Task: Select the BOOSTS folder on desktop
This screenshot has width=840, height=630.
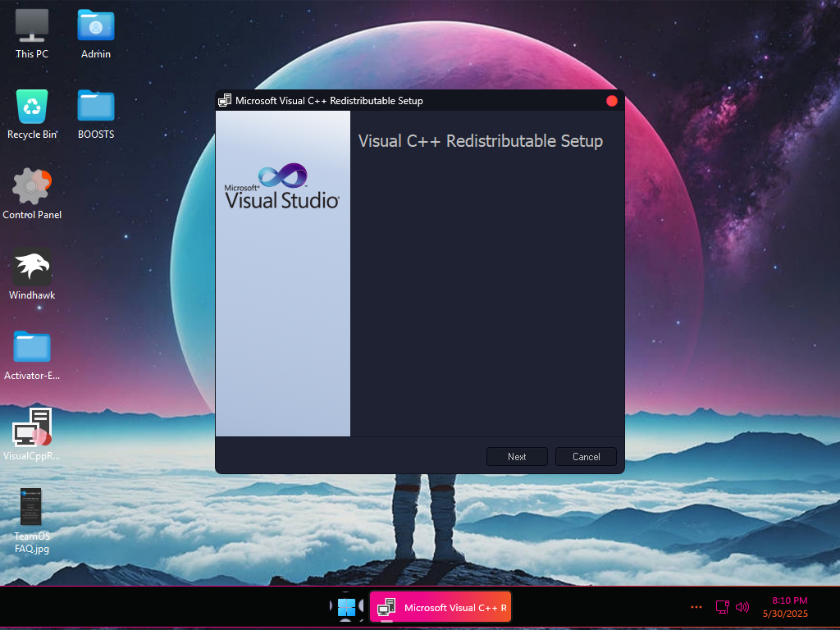Action: (96, 106)
